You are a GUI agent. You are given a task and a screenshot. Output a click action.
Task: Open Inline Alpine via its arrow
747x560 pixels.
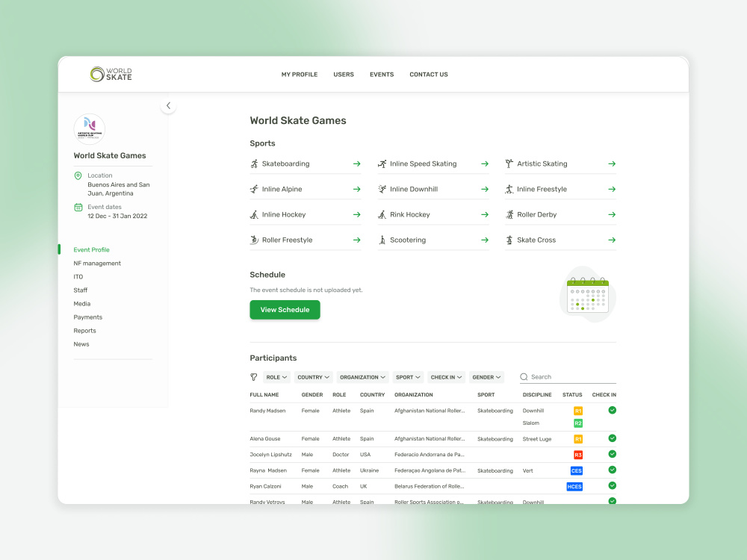357,189
